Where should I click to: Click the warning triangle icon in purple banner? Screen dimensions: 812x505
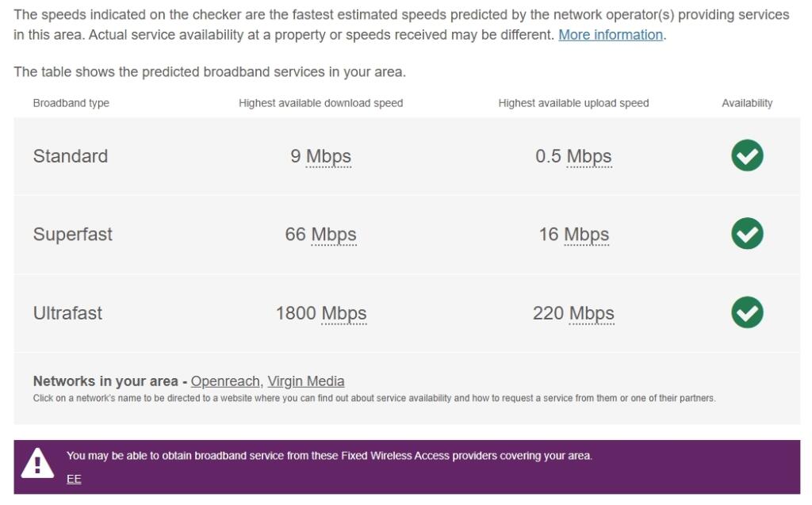tap(38, 464)
